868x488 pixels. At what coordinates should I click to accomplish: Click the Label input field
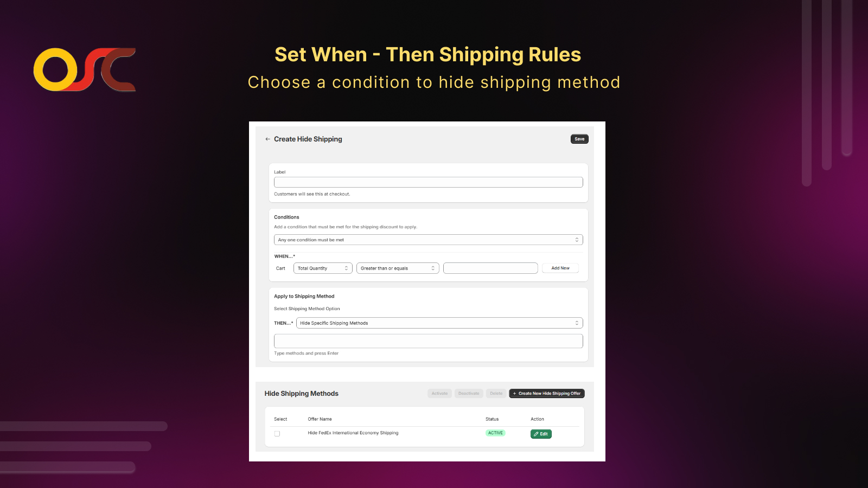pos(428,182)
